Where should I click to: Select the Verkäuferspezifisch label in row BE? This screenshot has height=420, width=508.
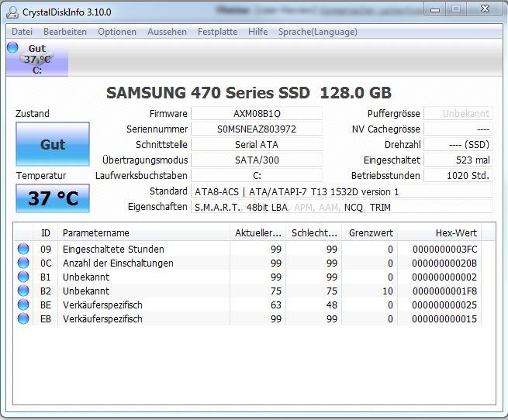(102, 305)
